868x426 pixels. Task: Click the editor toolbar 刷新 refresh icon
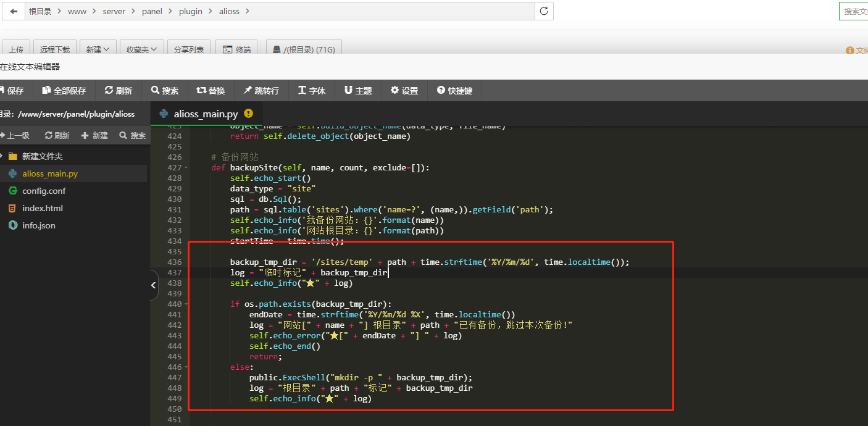tap(109, 90)
